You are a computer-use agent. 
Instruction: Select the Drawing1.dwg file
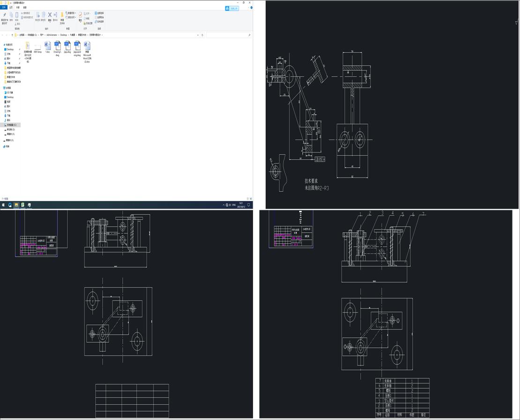[57, 49]
